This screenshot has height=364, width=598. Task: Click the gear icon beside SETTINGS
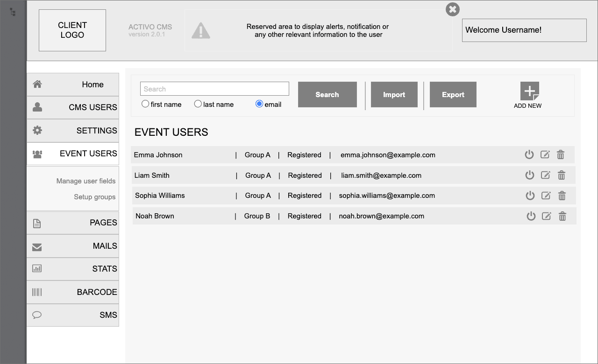37,130
